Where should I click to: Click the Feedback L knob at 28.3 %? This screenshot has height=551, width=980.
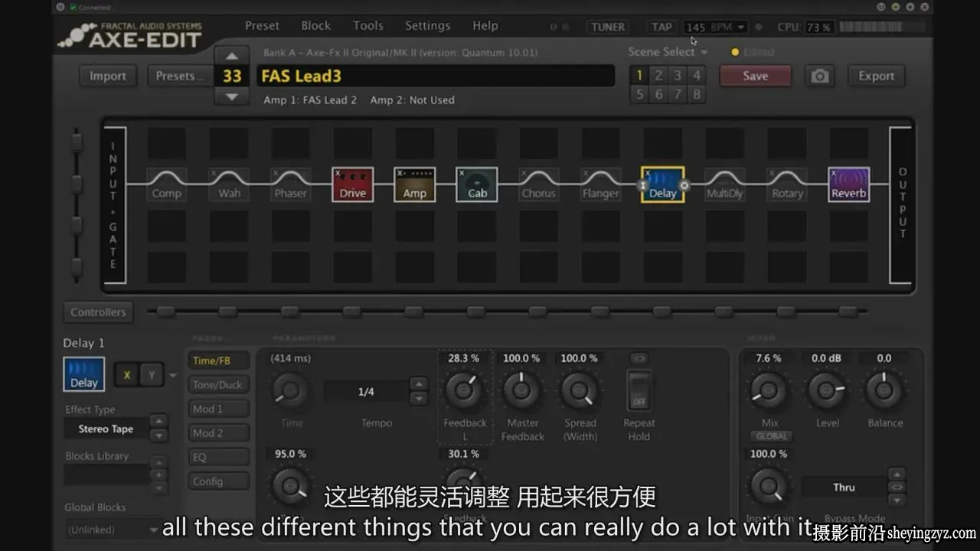(464, 390)
